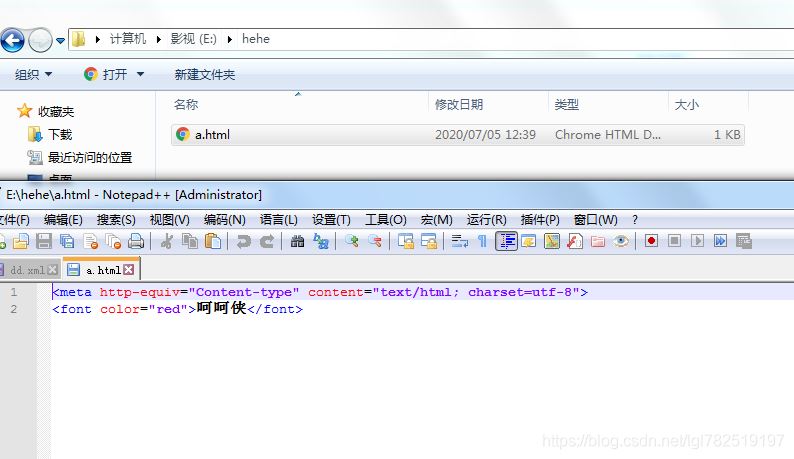Switch to the dd.xml tab
794x459 pixels.
tap(27, 270)
